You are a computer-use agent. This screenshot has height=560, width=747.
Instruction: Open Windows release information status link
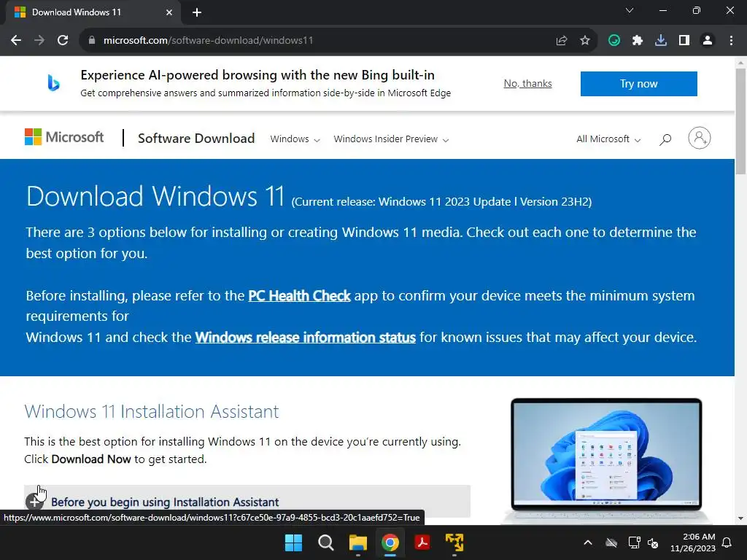[x=306, y=337]
